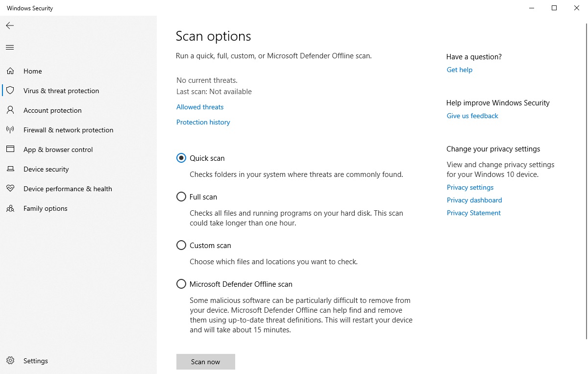
Task: Click the Firewall & network protection antenna icon
Action: [10, 130]
